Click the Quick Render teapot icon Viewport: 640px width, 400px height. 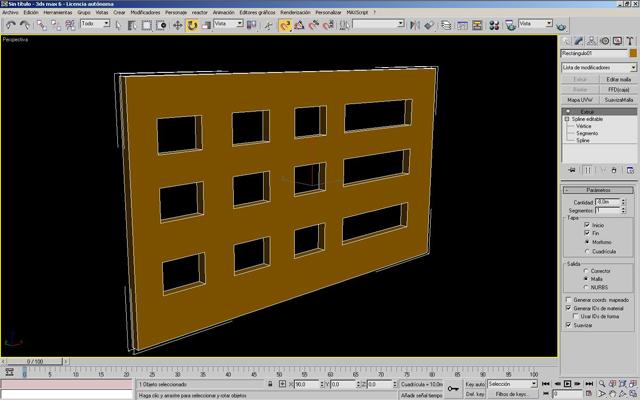[562, 27]
